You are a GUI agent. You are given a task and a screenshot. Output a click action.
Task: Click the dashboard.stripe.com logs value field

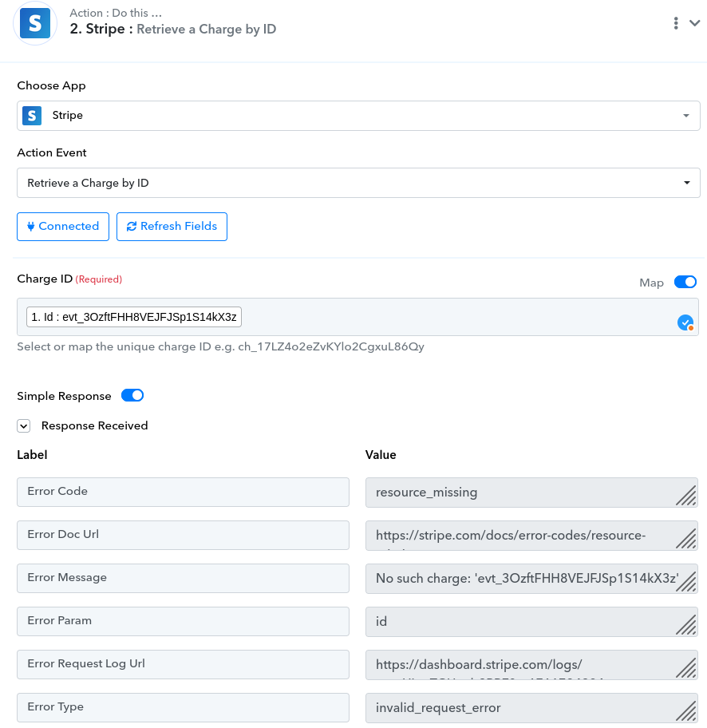(531, 665)
